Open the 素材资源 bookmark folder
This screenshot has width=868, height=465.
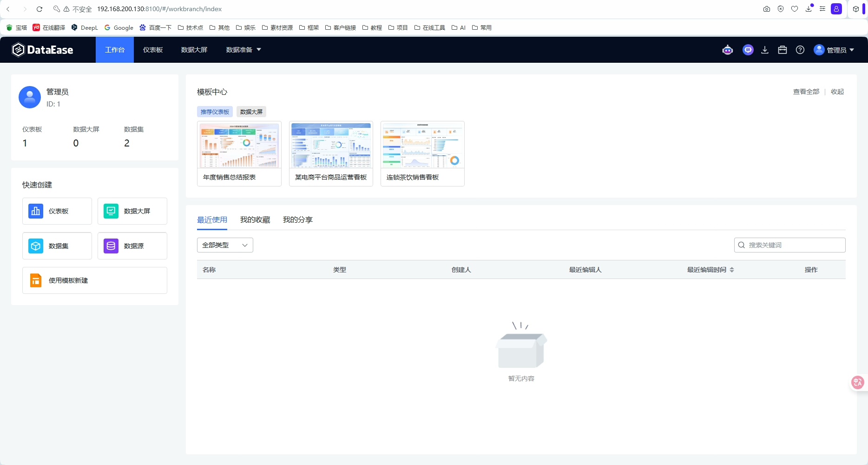click(x=277, y=28)
